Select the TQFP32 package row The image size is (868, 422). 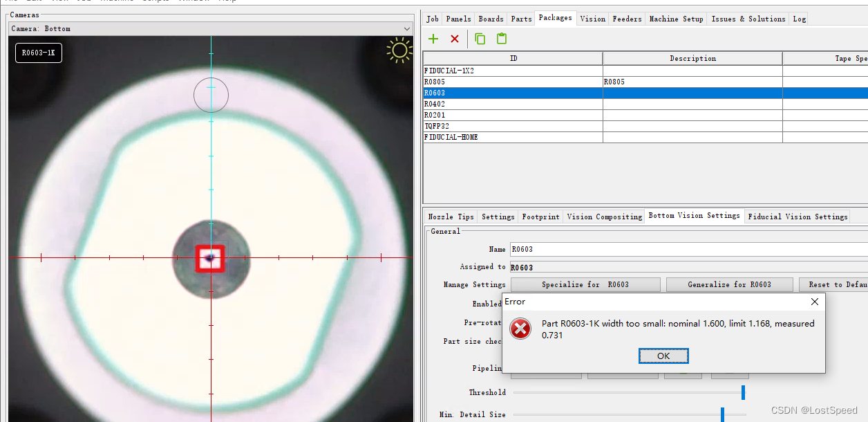click(645, 126)
